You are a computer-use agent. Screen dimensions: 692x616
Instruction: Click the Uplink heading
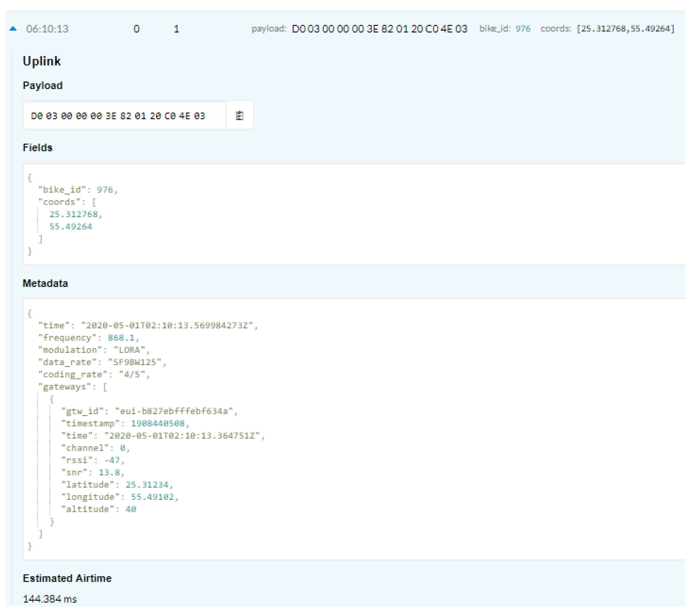(x=42, y=61)
